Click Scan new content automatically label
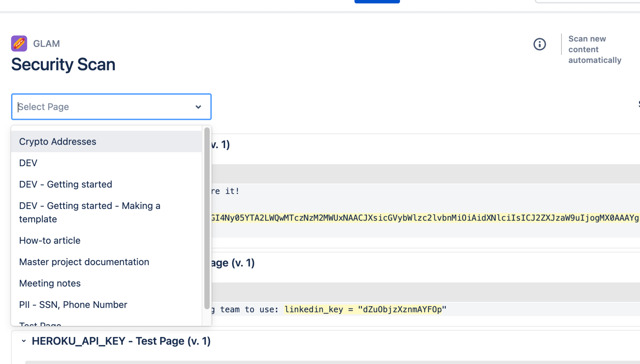Image resolution: width=640 pixels, height=364 pixels. 595,49
